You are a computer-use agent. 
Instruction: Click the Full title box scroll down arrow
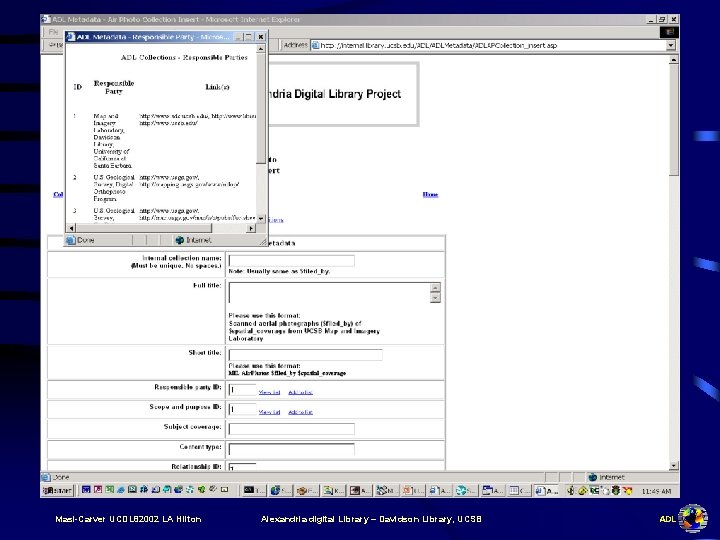point(435,298)
